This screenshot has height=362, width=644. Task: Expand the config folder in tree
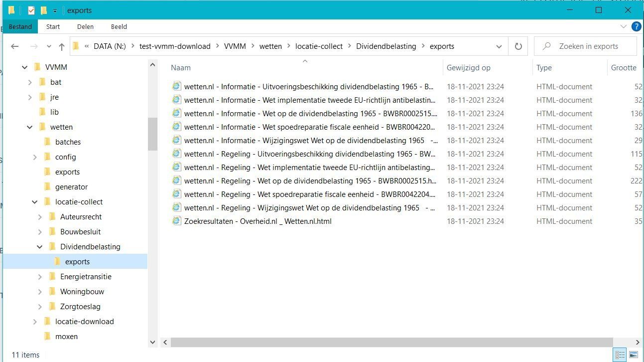35,157
